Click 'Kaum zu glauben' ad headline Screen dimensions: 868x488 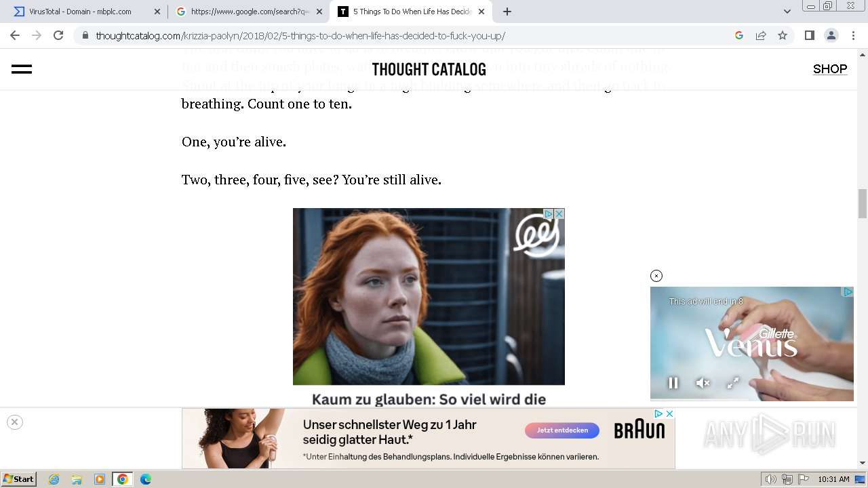tap(429, 399)
